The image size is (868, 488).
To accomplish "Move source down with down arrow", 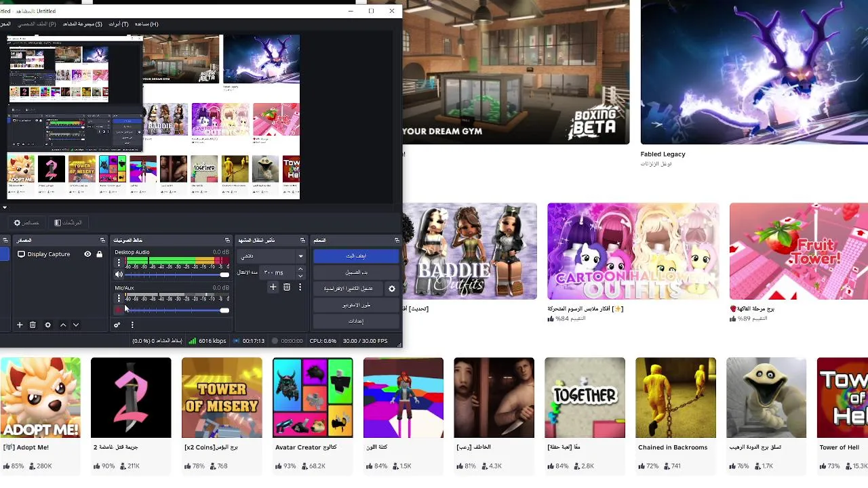I will click(76, 325).
